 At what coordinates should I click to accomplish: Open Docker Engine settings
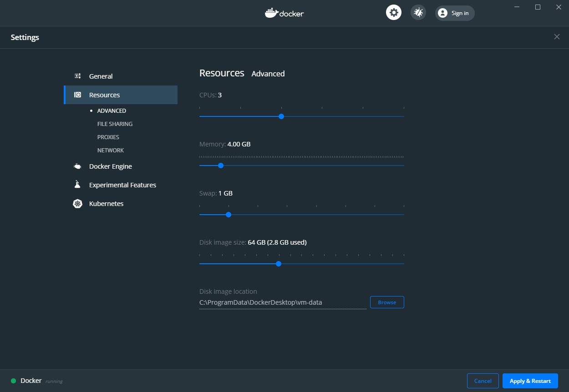[110, 166]
